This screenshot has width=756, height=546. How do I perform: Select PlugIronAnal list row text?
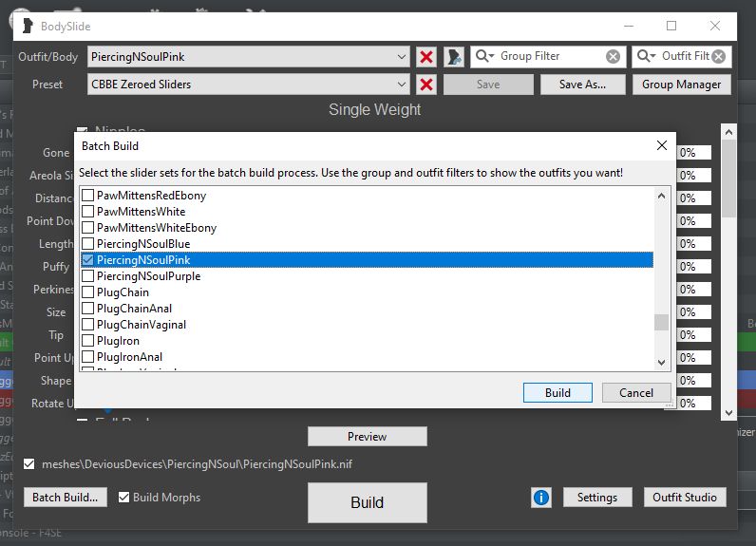129,357
